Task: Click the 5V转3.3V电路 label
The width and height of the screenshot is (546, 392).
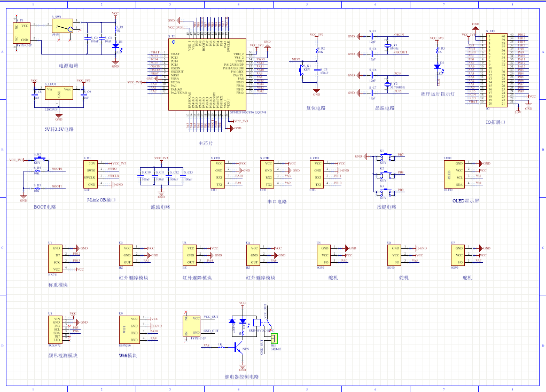Action: pyautogui.click(x=59, y=129)
